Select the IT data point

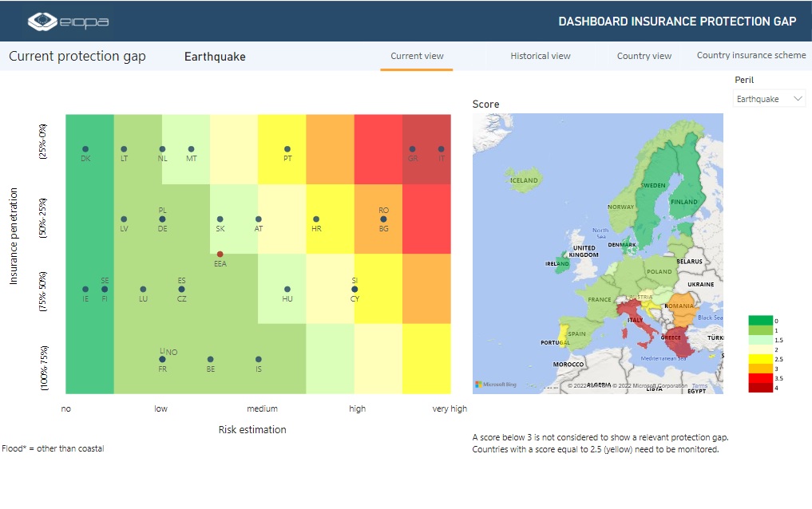pyautogui.click(x=442, y=149)
